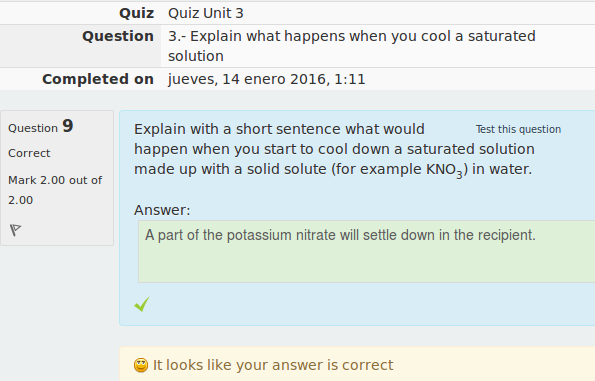The image size is (595, 381).
Task: Click the green correct checkmark icon
Action: [x=142, y=304]
